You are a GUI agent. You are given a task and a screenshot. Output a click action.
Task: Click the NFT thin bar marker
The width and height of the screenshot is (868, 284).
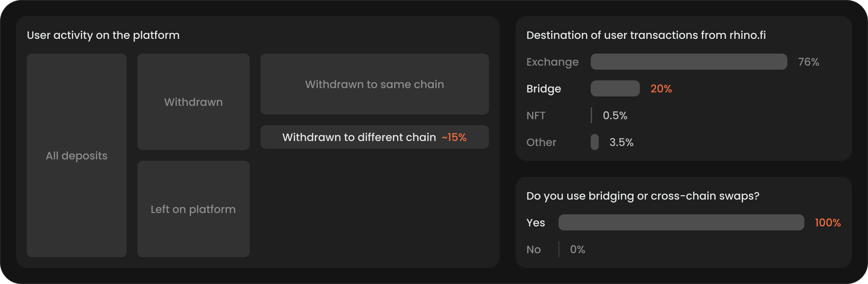[591, 115]
